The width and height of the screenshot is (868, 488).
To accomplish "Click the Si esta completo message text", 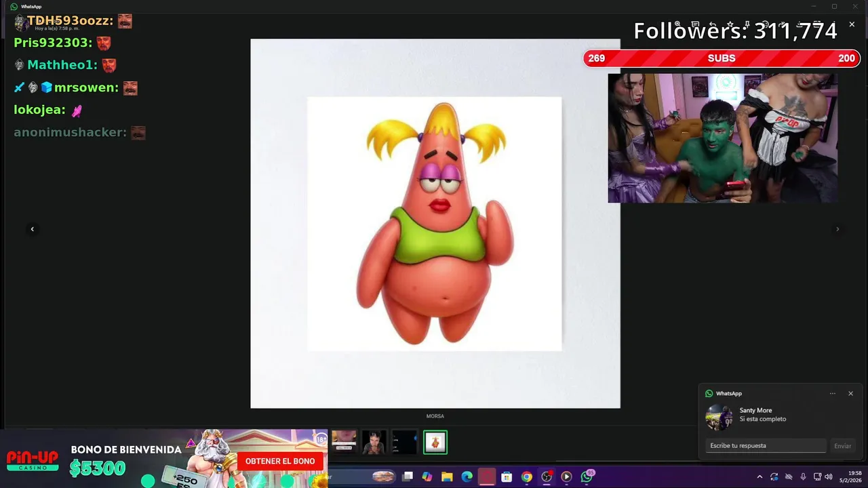I will (x=763, y=420).
